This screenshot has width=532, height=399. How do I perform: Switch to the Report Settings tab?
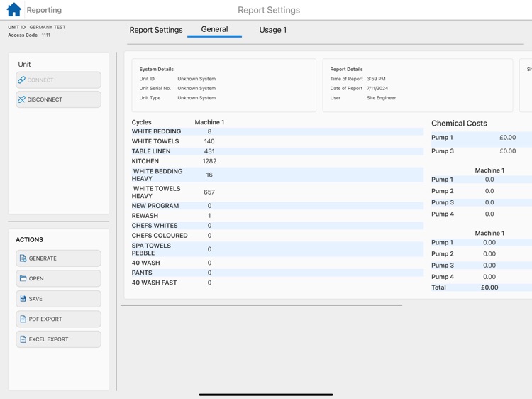coord(156,30)
